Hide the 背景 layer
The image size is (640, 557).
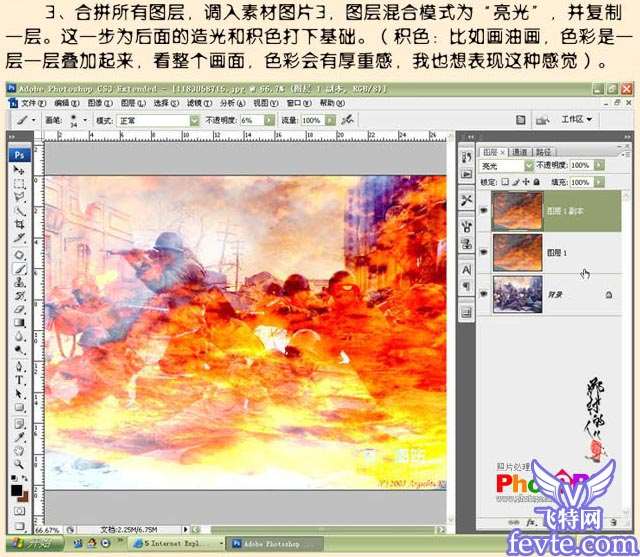[484, 294]
